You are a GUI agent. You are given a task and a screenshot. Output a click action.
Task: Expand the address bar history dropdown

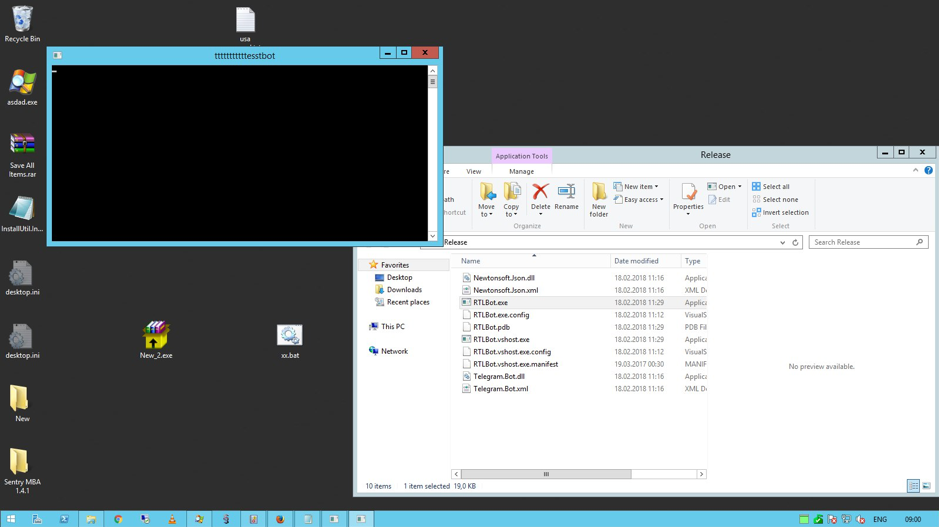(x=782, y=243)
